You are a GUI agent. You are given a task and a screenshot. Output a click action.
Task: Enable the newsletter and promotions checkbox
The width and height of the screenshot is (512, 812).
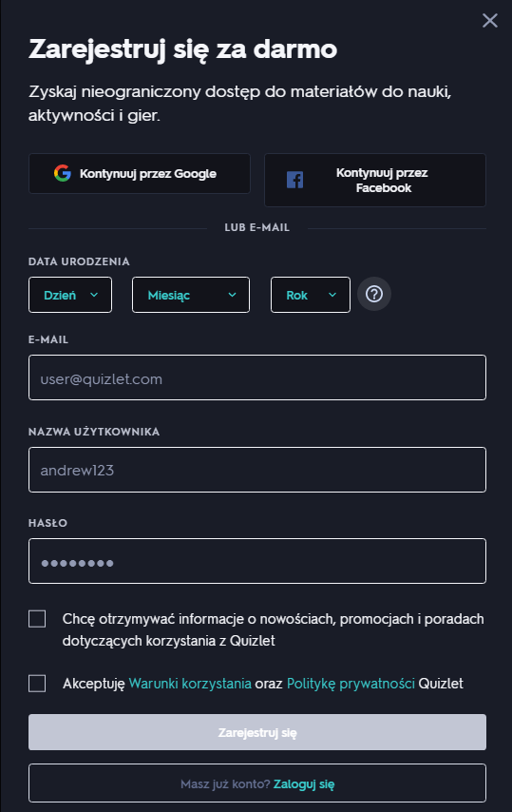point(37,619)
